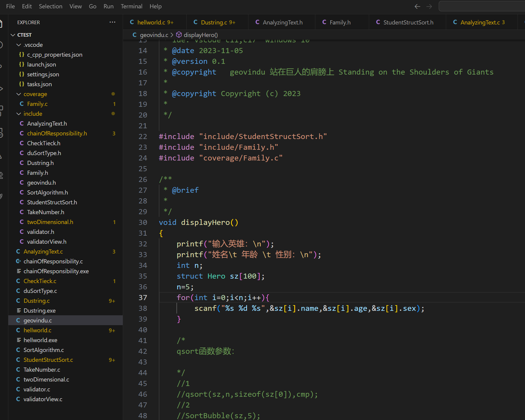Click displayHero() breadcrumb item
Image resolution: width=525 pixels, height=420 pixels.
(201, 35)
